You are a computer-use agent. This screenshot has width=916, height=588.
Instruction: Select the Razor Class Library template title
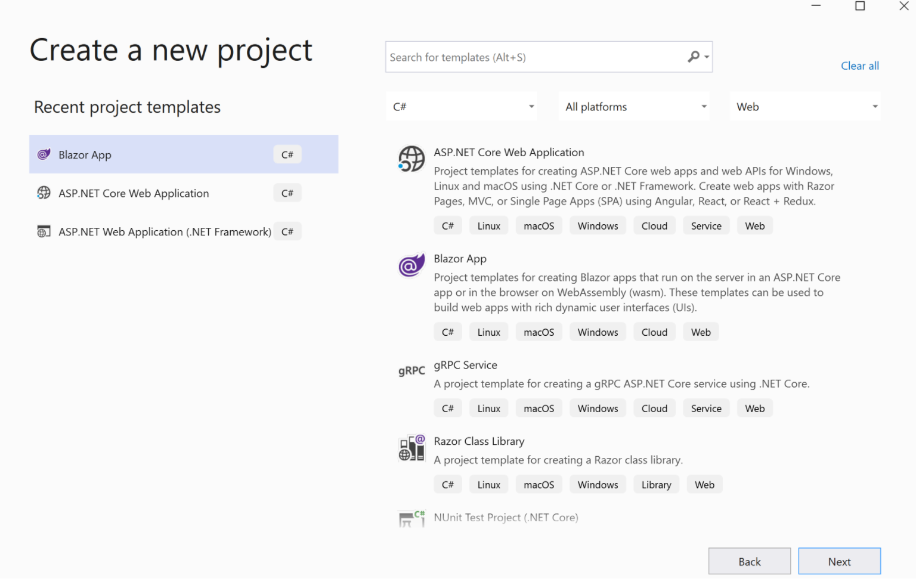tap(479, 441)
